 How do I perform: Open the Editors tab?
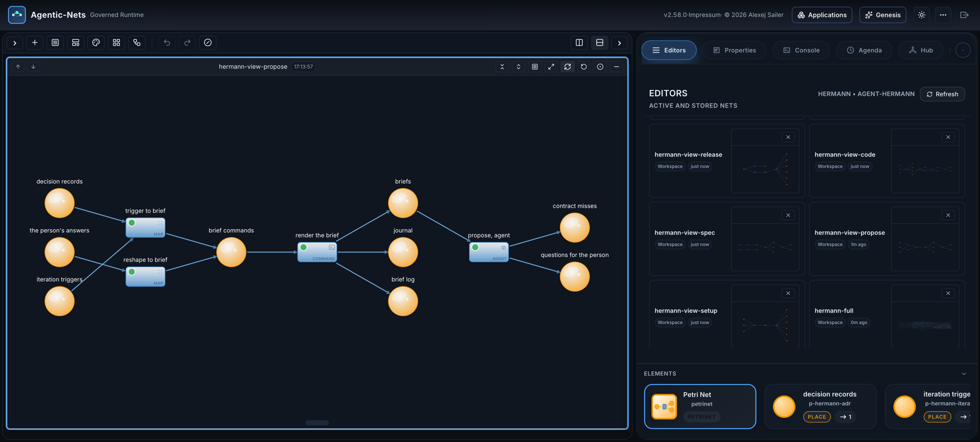669,50
